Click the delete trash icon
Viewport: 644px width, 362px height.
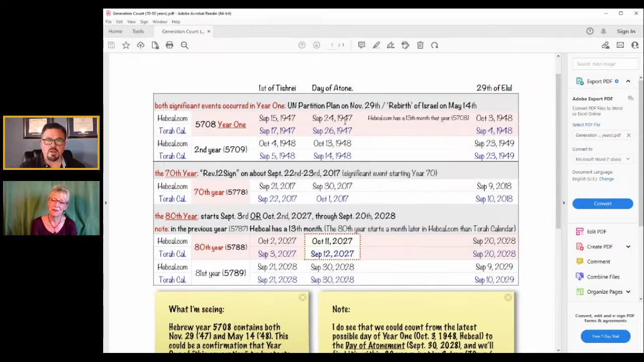[420, 45]
